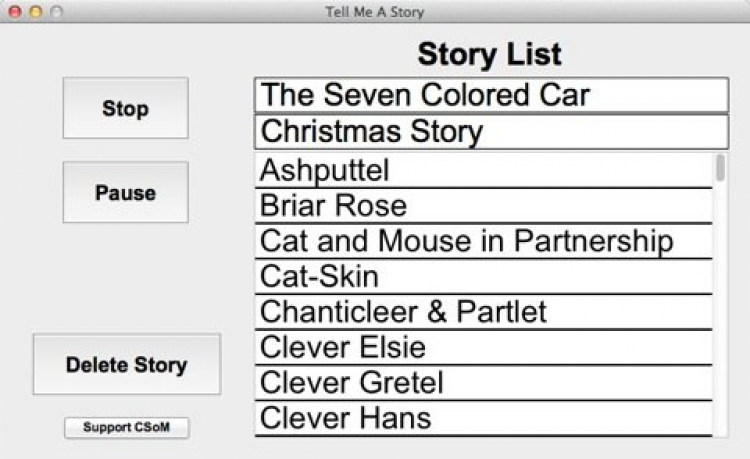Select the Clever Gretel story
Screen dimensions: 750x459
[x=484, y=382]
